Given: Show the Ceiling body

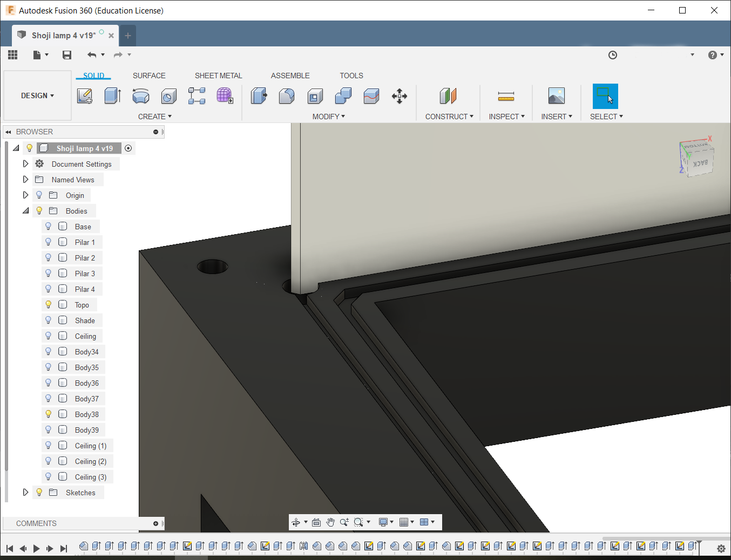Looking at the screenshot, I should [x=49, y=336].
